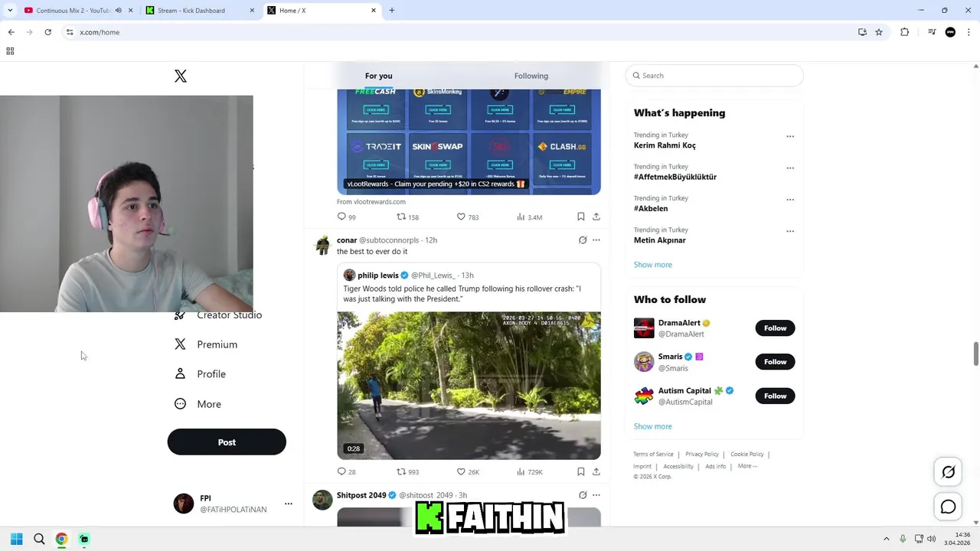
Task: Open Chrome tab search dropdown
Action: (10, 10)
